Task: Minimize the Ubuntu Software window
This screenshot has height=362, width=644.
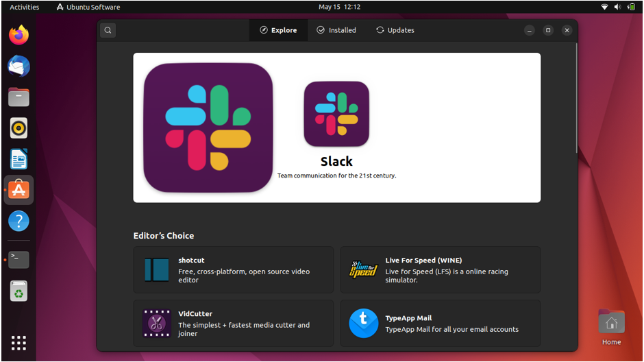Action: coord(530,30)
